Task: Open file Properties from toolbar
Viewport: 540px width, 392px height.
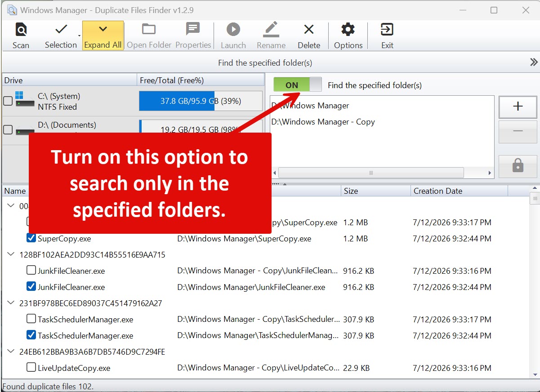Action: (x=193, y=36)
